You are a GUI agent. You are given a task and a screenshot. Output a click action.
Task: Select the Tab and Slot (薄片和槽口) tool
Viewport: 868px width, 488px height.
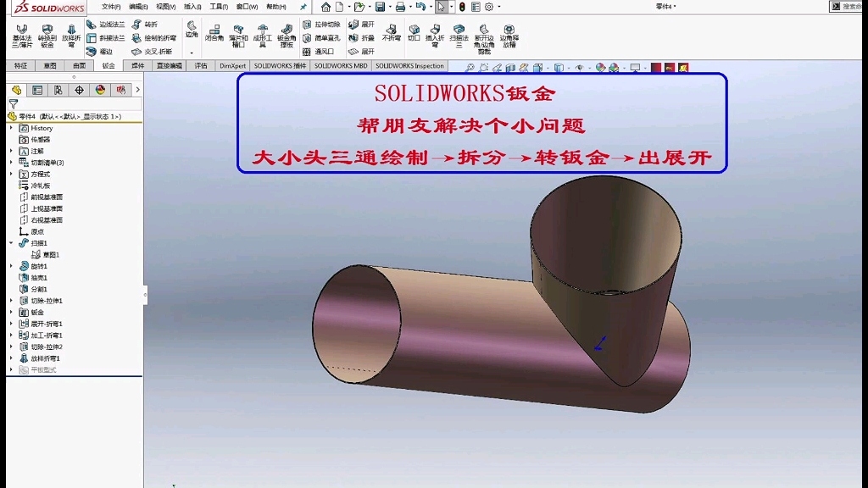238,36
